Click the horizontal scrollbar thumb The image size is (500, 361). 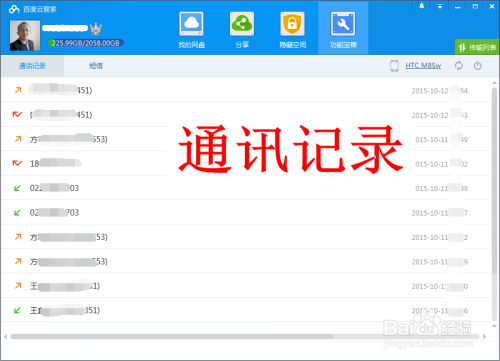[x=172, y=337]
